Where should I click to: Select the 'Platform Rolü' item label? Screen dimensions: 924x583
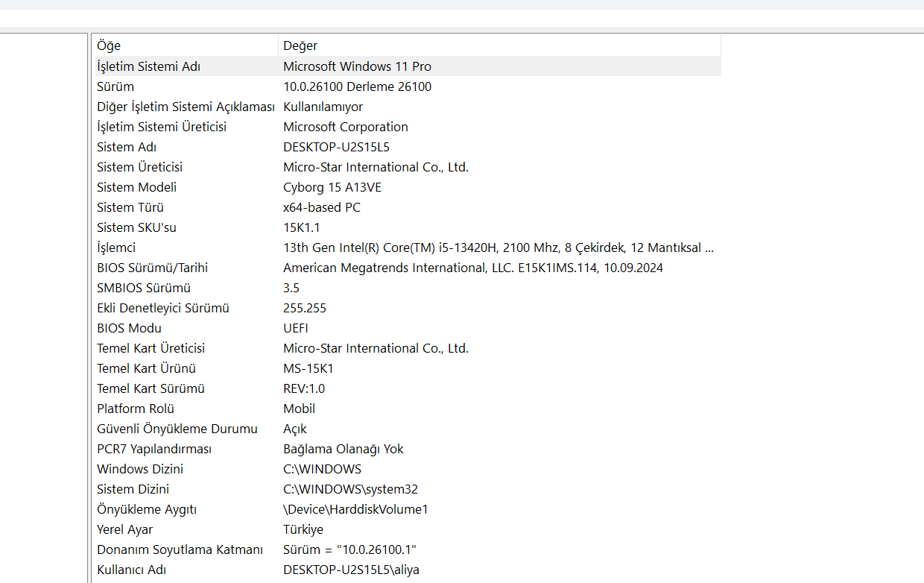[136, 409]
